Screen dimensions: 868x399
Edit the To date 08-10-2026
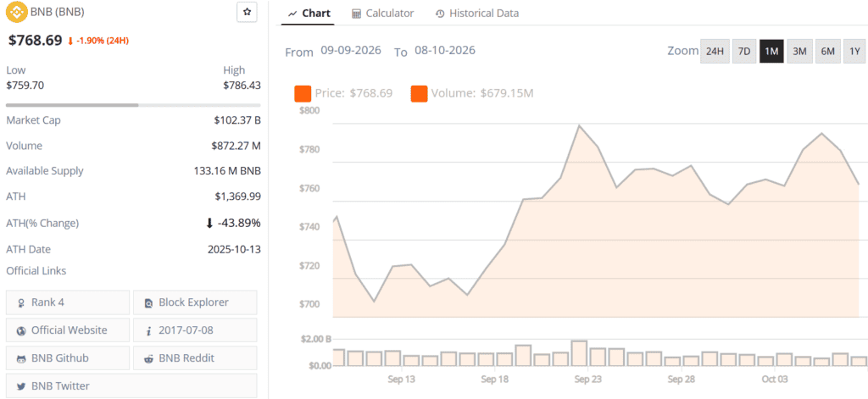[x=445, y=51]
